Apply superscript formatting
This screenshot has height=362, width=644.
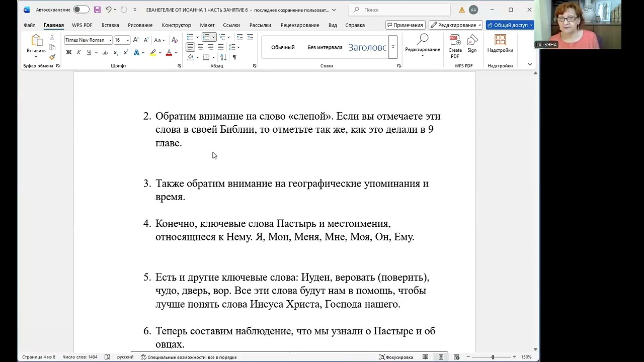click(x=126, y=52)
